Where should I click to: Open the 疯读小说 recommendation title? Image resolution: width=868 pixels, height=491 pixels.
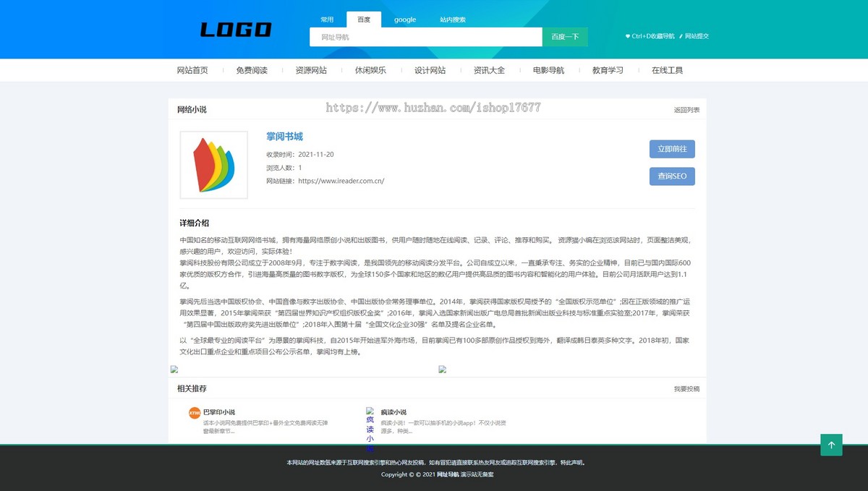393,412
